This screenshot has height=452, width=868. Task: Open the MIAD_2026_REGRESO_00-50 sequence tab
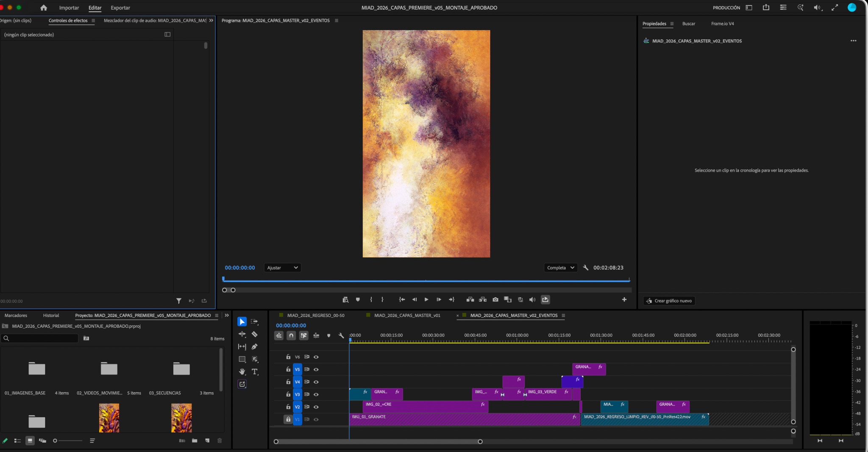pos(316,315)
